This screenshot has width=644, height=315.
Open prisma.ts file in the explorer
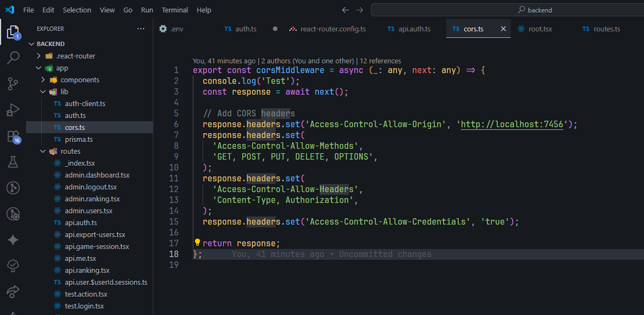pyautogui.click(x=79, y=139)
